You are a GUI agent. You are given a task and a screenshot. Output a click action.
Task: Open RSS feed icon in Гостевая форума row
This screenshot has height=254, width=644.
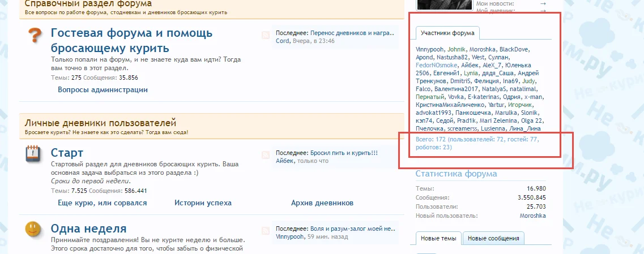click(265, 36)
